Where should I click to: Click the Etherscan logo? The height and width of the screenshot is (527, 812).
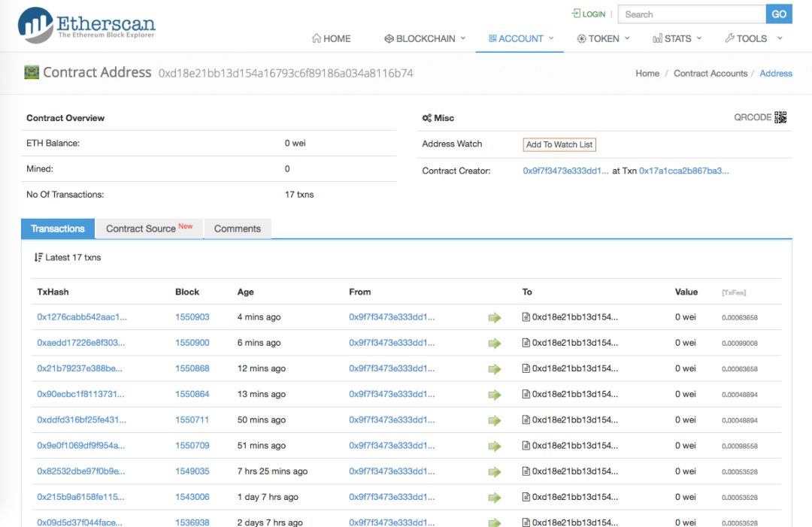[x=86, y=25]
